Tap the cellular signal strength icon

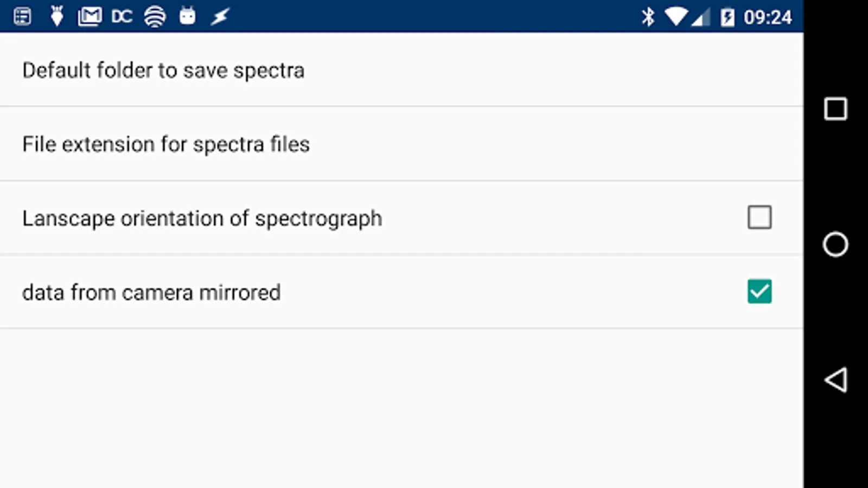(700, 18)
